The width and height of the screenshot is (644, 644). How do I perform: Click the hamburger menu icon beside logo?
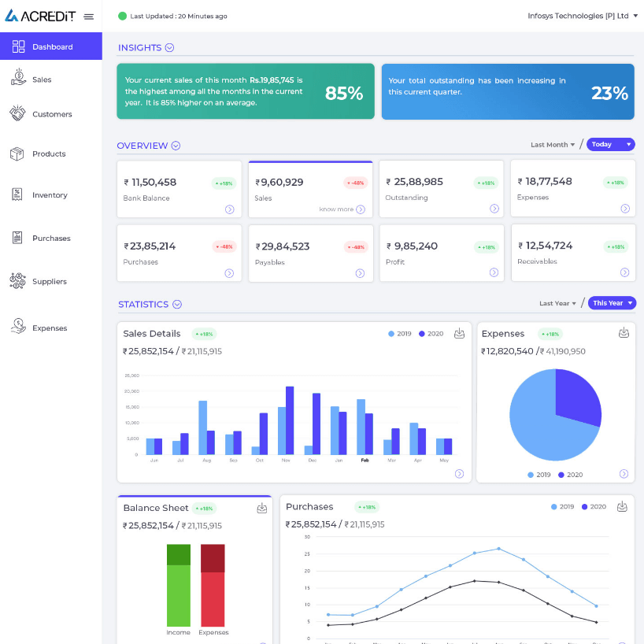pos(89,17)
